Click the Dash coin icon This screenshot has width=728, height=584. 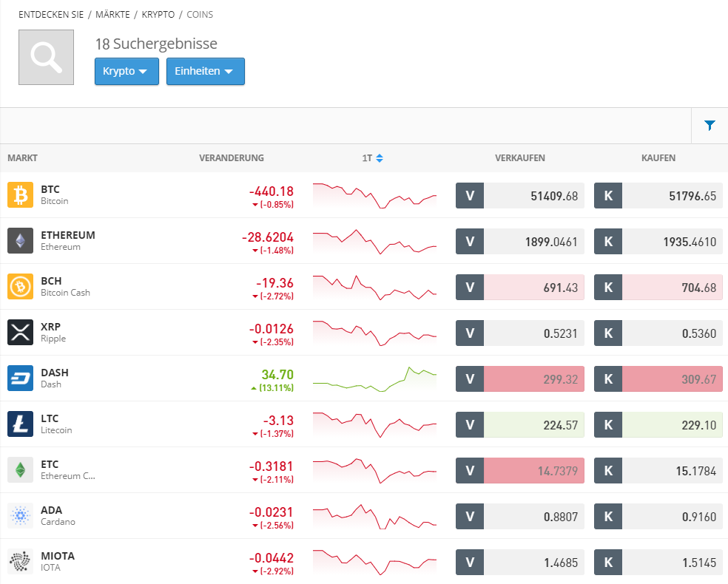[21, 378]
